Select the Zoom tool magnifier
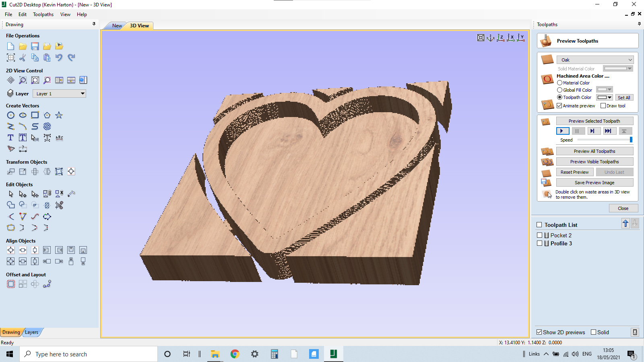The height and width of the screenshot is (362, 644). (x=23, y=80)
